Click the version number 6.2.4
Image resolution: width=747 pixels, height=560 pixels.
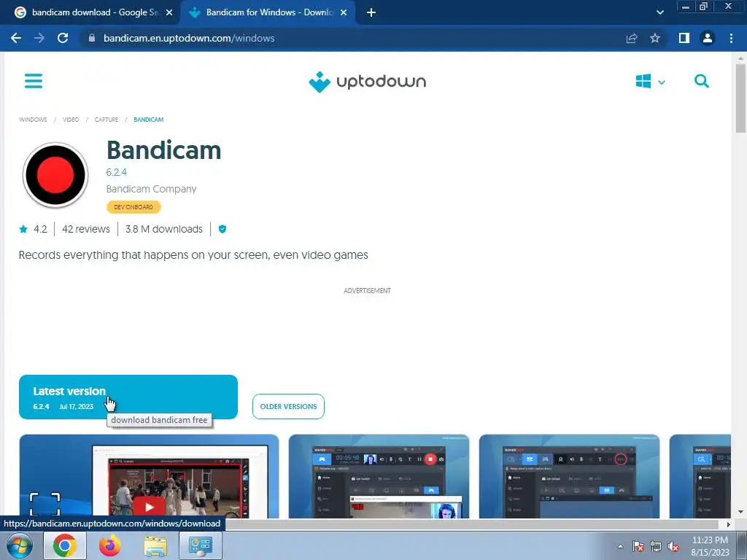click(116, 172)
